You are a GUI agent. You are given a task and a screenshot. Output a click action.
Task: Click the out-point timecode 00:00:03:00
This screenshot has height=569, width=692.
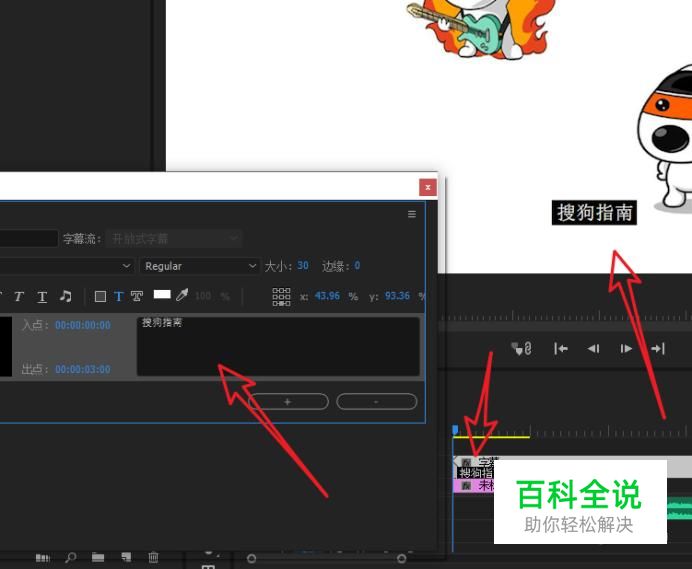tap(83, 369)
